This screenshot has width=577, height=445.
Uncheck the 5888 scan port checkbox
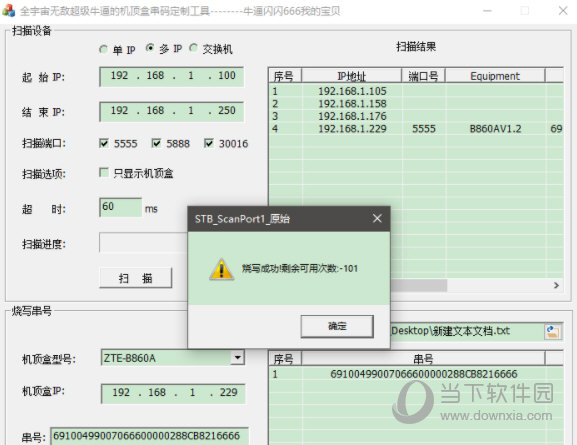[156, 143]
